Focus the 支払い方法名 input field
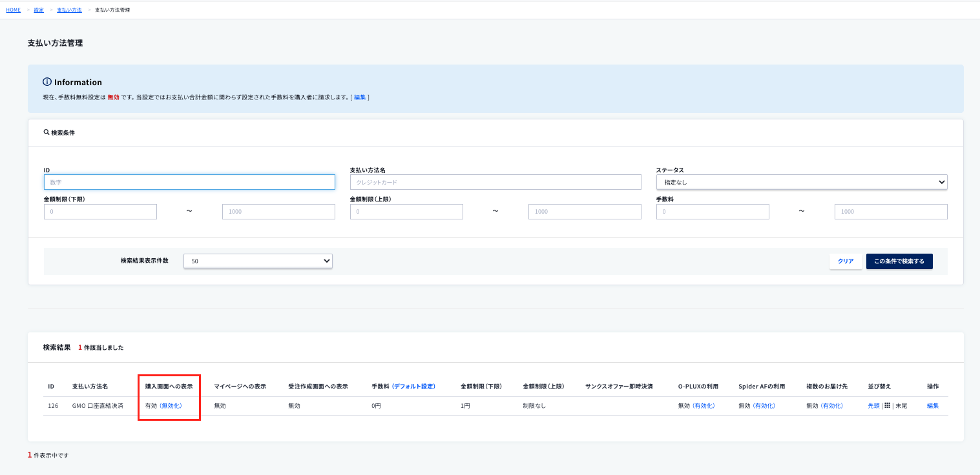This screenshot has height=475, width=980. pos(495,182)
